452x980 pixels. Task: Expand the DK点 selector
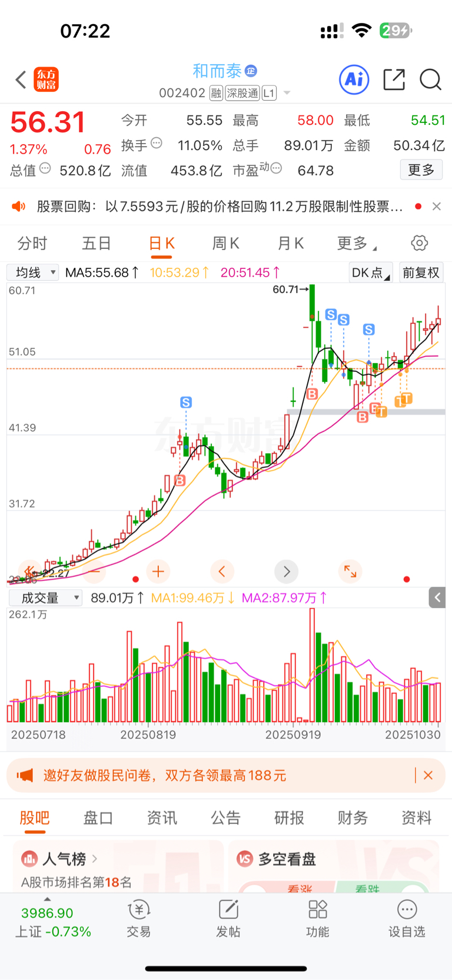coord(371,273)
